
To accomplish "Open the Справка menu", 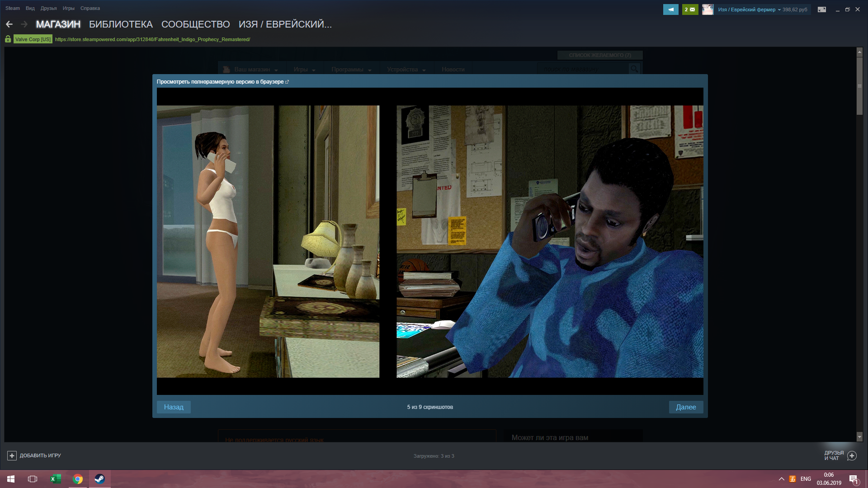I will click(x=90, y=8).
